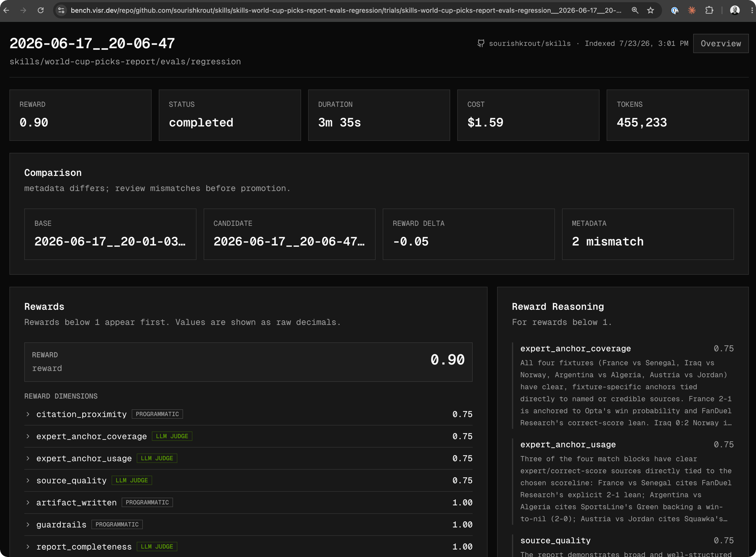This screenshot has height=557, width=756.
Task: Click the source_quality heading in Reward Reasoning
Action: tap(555, 540)
